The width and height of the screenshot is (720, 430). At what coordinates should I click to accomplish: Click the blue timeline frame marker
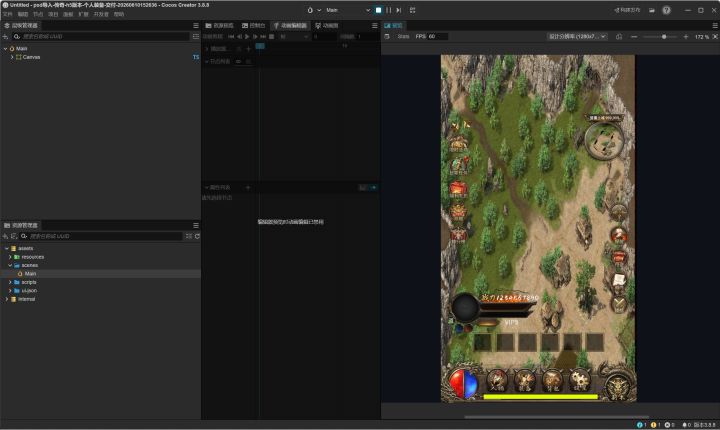260,46
